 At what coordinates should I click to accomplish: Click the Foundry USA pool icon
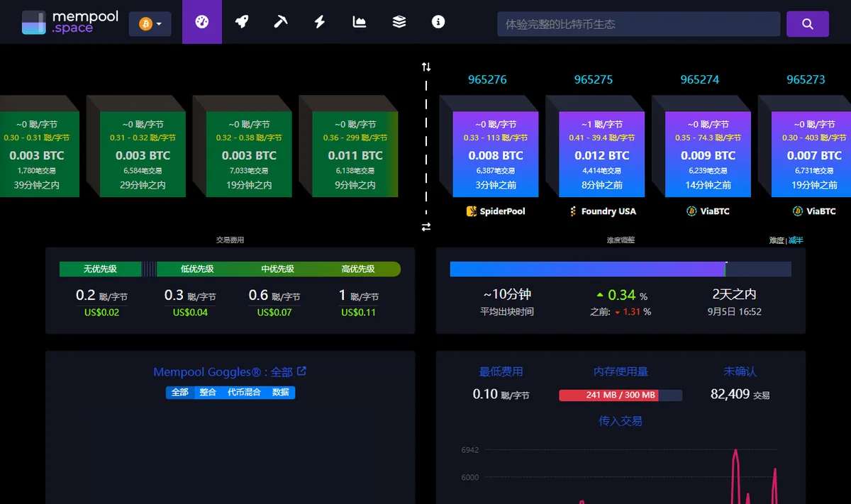(x=573, y=211)
